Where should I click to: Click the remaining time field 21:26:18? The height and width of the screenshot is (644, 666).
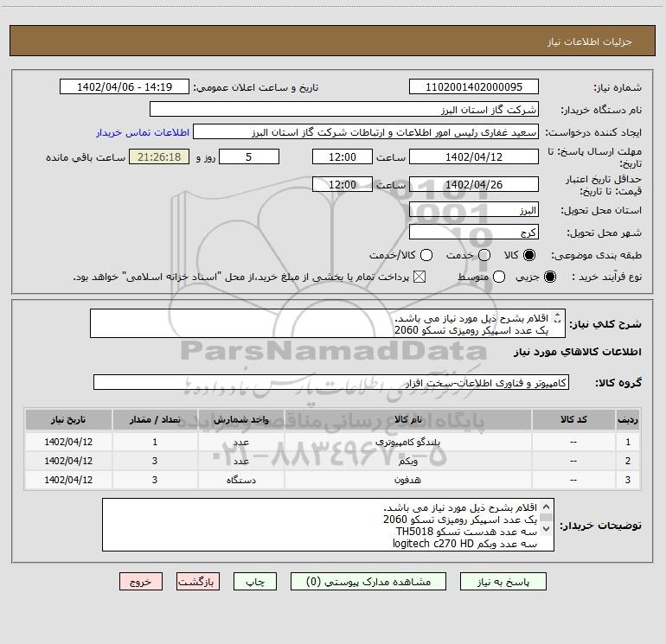point(159,156)
